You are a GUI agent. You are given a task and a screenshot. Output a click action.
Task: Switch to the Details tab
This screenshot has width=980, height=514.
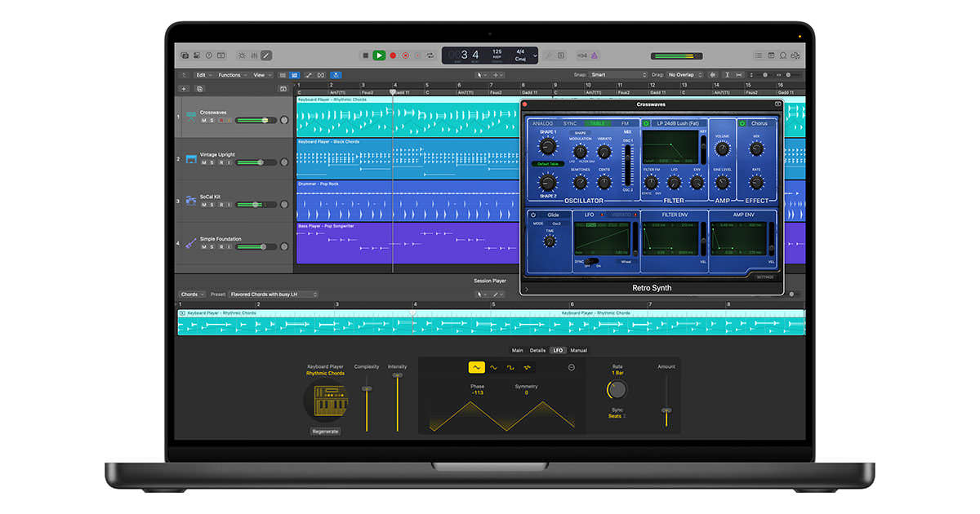tap(537, 350)
